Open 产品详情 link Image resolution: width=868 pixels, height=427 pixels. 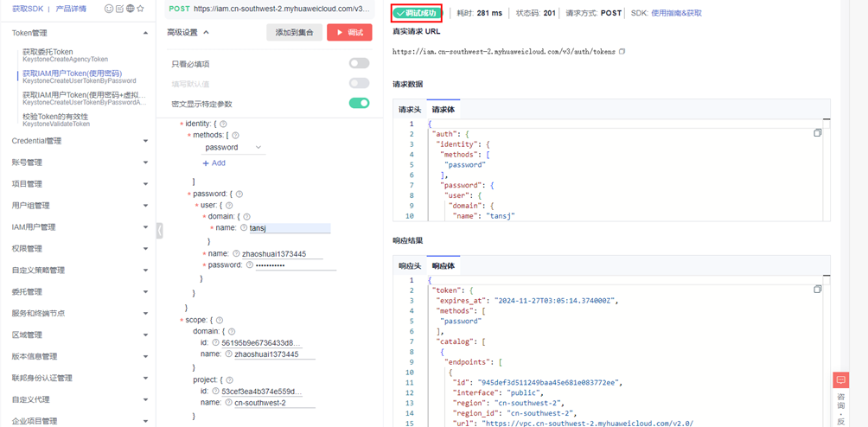pos(71,9)
